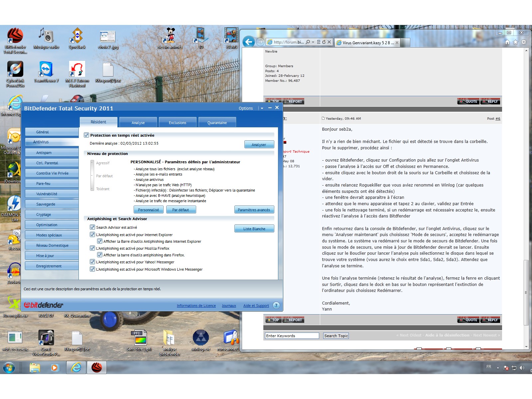Click the Search Topic button in forum
532x399 pixels.
(336, 336)
